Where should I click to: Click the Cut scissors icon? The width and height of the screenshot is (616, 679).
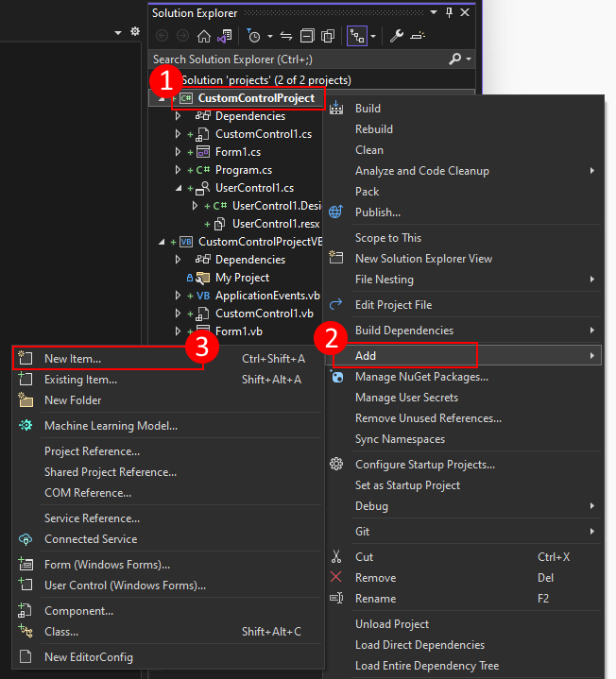[336, 556]
